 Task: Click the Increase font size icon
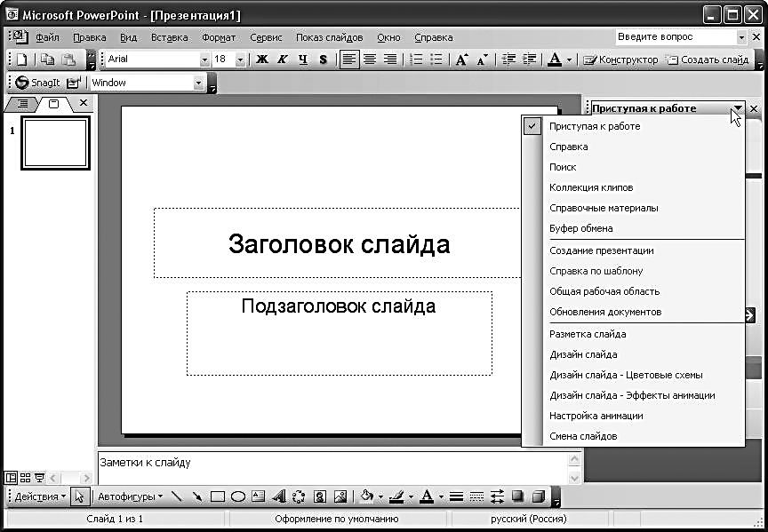click(461, 60)
